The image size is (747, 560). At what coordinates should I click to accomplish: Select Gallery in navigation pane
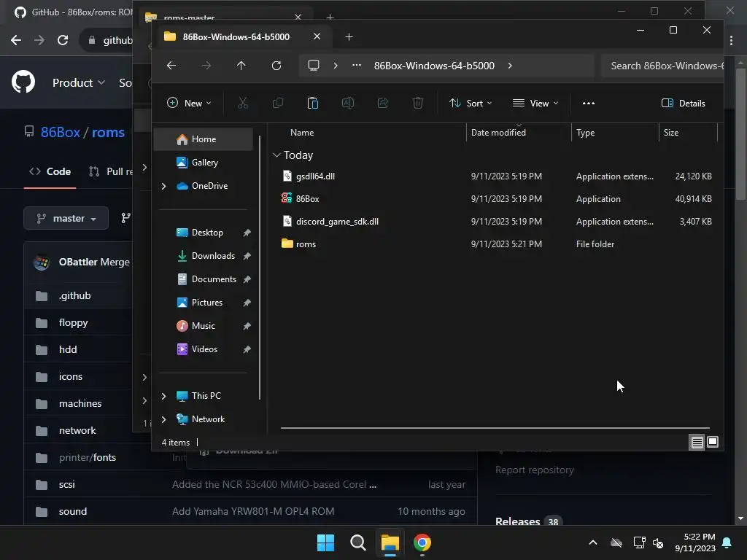pyautogui.click(x=204, y=163)
